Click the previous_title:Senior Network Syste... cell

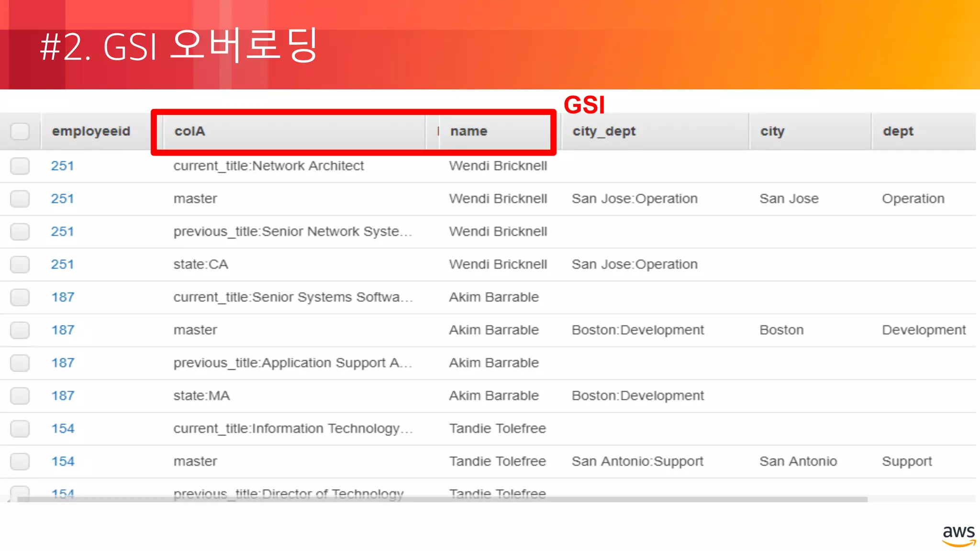coord(292,231)
